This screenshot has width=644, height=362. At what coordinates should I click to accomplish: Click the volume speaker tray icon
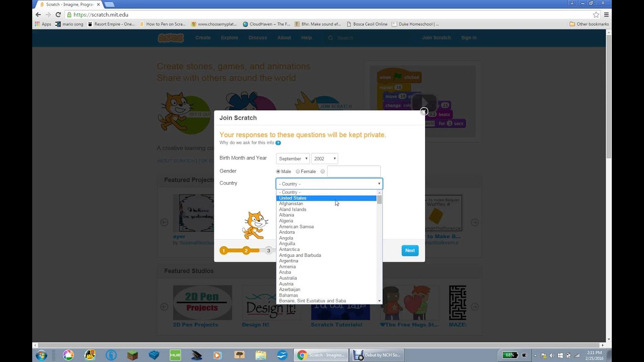[x=552, y=355]
